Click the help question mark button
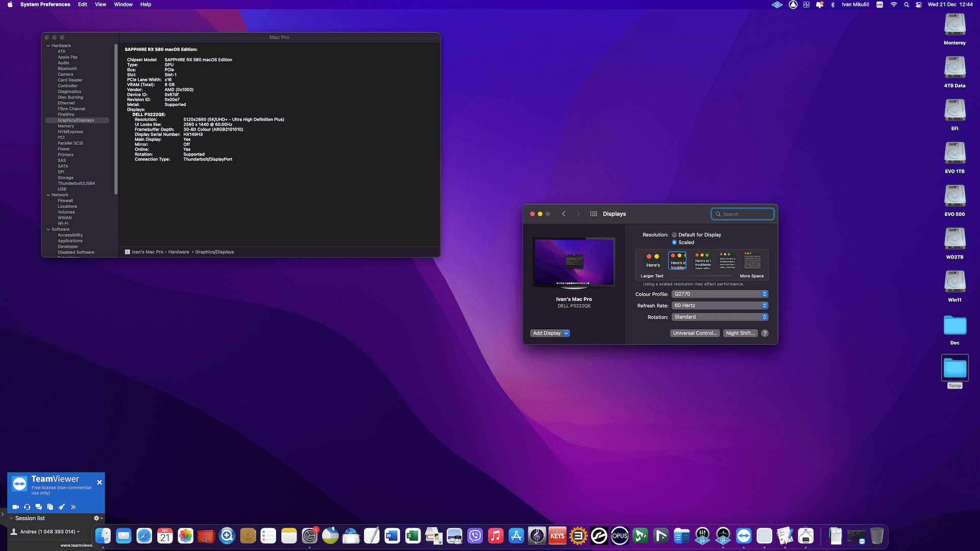This screenshot has width=980, height=551. pos(765,333)
